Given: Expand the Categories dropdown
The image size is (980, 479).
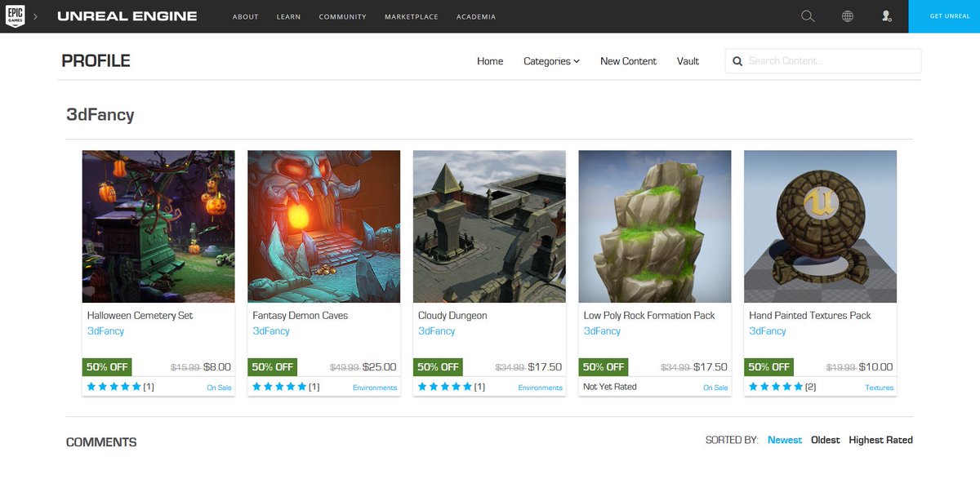Looking at the screenshot, I should point(551,61).
